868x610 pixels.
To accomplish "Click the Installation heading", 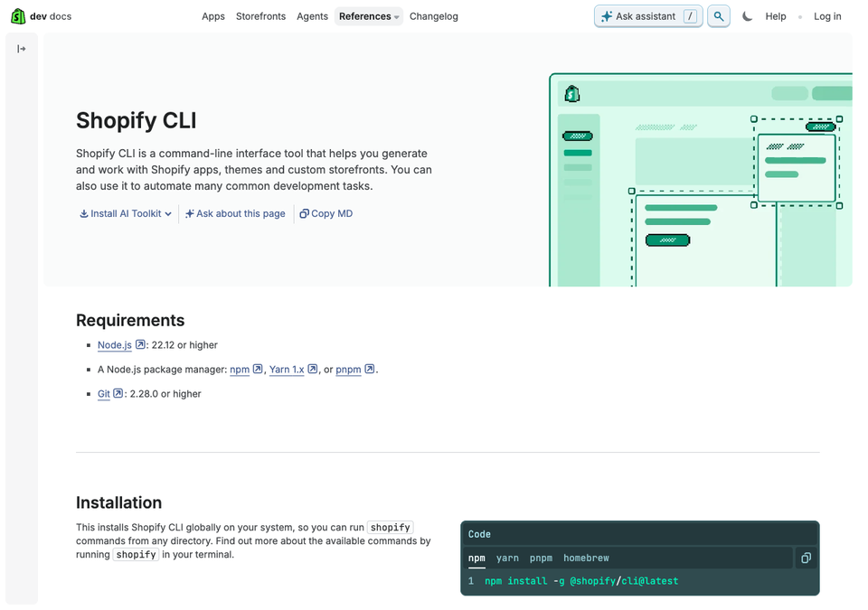I will (x=119, y=502).
